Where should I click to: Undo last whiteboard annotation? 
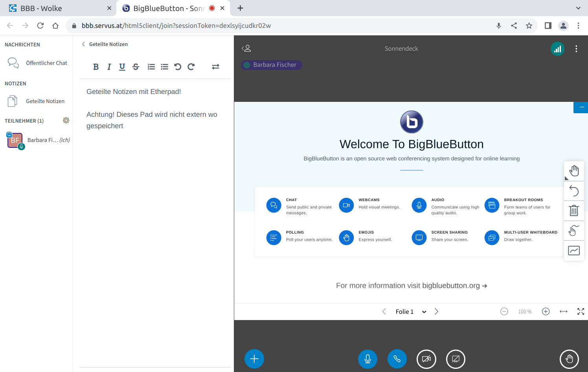pyautogui.click(x=574, y=191)
